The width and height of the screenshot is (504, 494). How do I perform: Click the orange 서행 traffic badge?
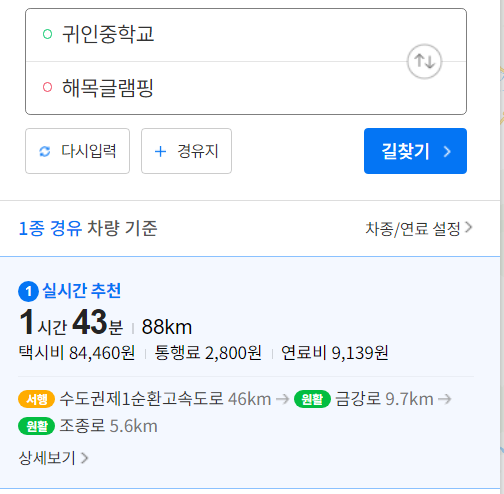click(x=36, y=399)
